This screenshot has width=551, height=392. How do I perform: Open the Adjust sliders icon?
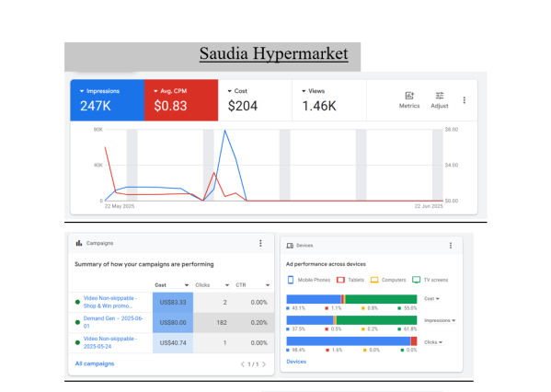[440, 96]
